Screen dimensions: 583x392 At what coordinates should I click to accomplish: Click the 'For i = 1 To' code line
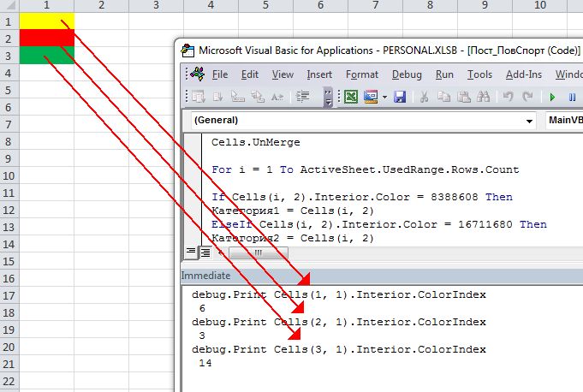365,169
